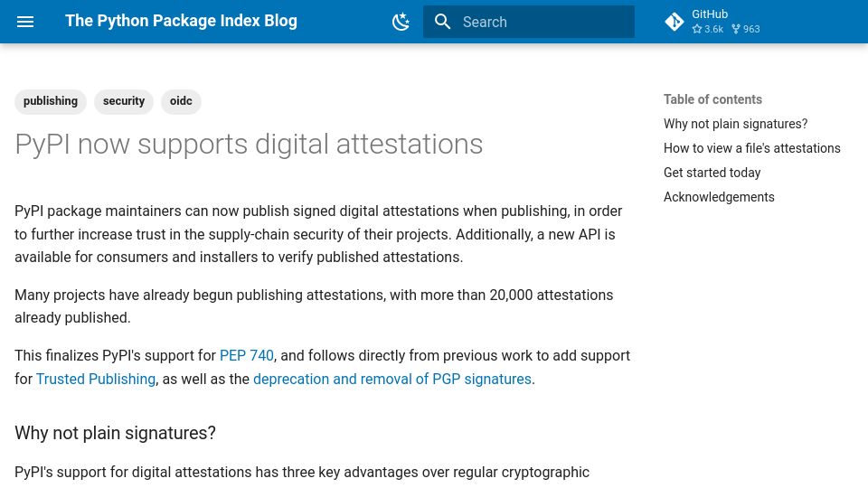Open deprecation and removal of PGP signatures link
The width and height of the screenshot is (868, 488).
392,379
